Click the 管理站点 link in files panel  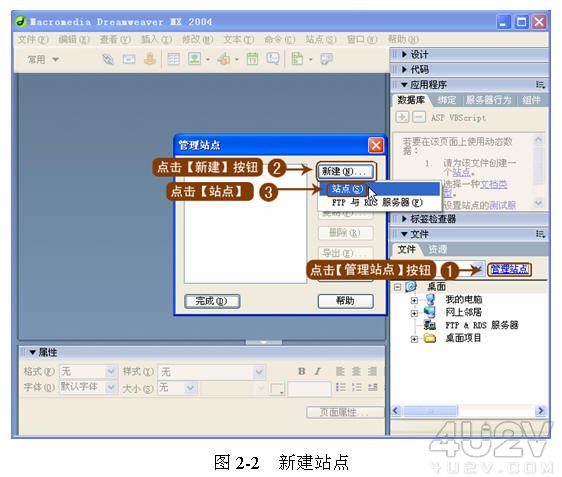pyautogui.click(x=509, y=269)
